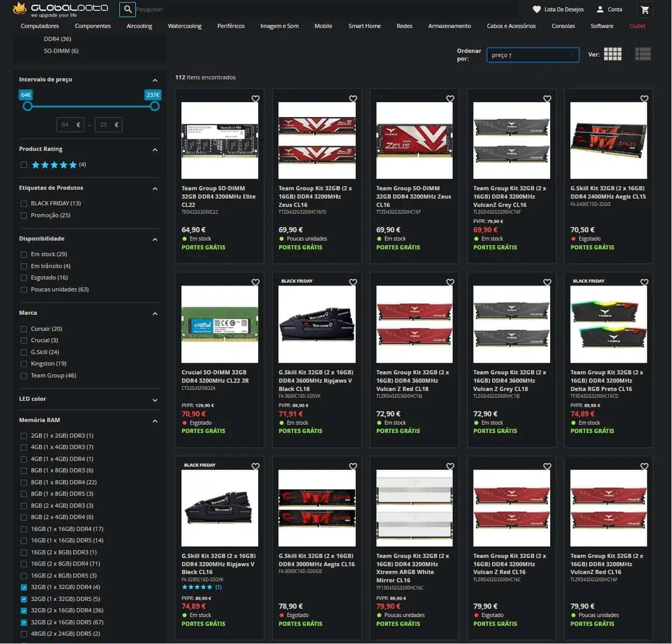672x644 pixels.
Task: Open G.Skill 2400MHz Aegis CL15 product title
Action: [x=608, y=193]
